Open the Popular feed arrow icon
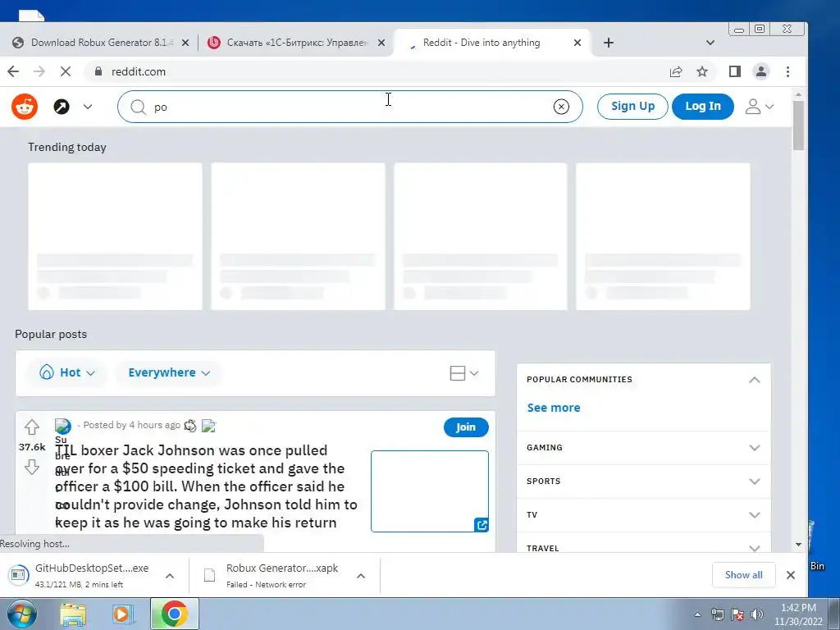 coord(62,107)
